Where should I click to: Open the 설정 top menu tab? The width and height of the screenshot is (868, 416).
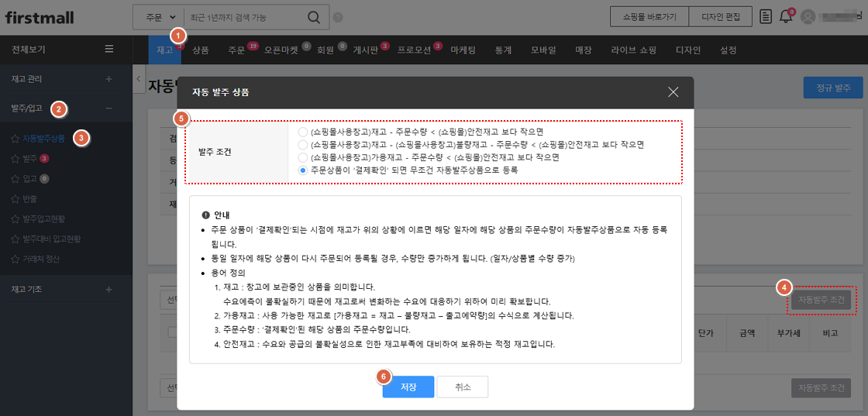tap(728, 50)
